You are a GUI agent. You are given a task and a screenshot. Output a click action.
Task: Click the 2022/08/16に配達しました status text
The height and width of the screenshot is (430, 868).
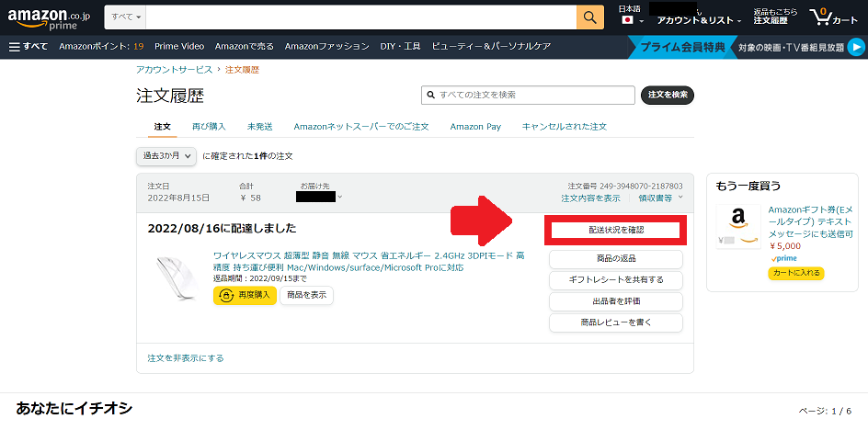pyautogui.click(x=222, y=229)
